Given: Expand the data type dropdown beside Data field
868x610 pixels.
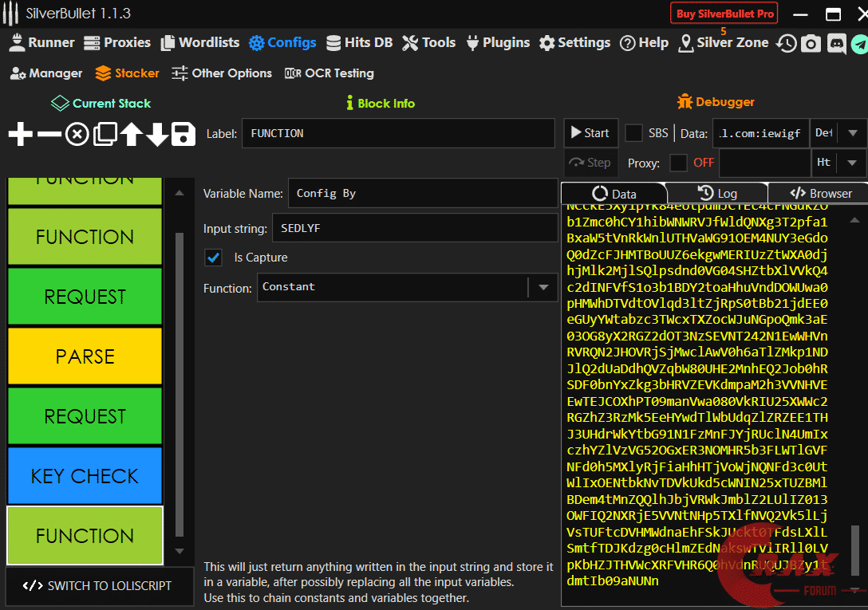Looking at the screenshot, I should tap(852, 133).
